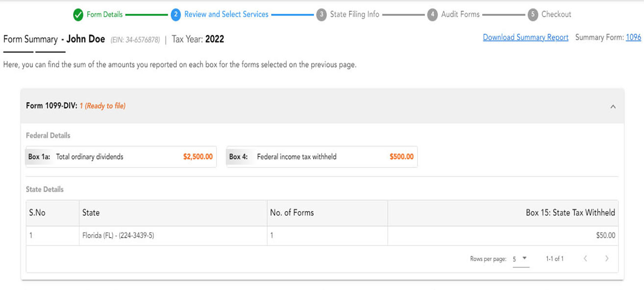
Task: Click the Checkout step circle
Action: (532, 15)
